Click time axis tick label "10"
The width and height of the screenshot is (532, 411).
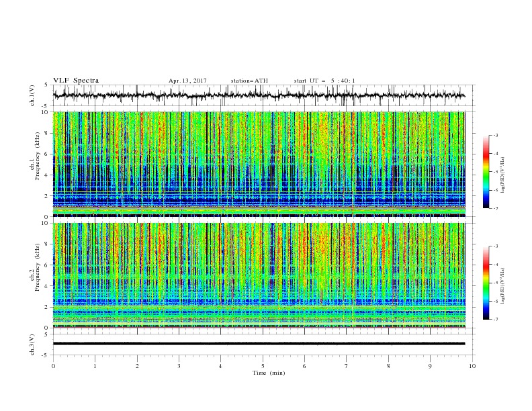(x=472, y=366)
